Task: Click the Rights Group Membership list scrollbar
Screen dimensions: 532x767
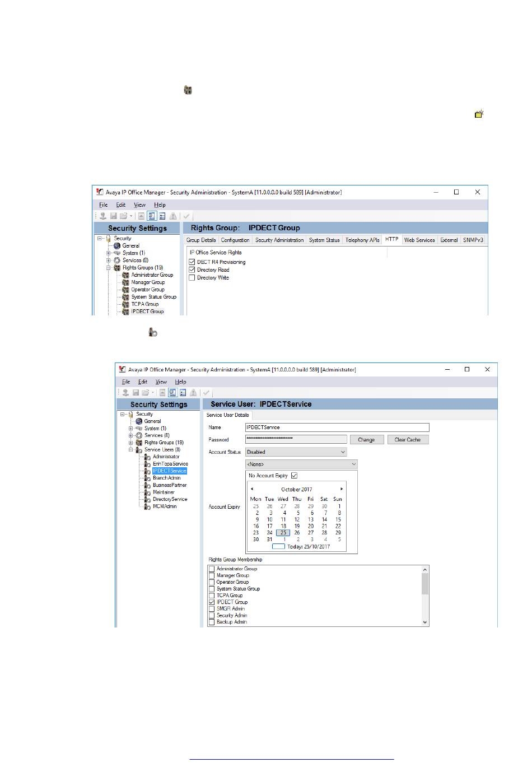Action: coord(425,596)
